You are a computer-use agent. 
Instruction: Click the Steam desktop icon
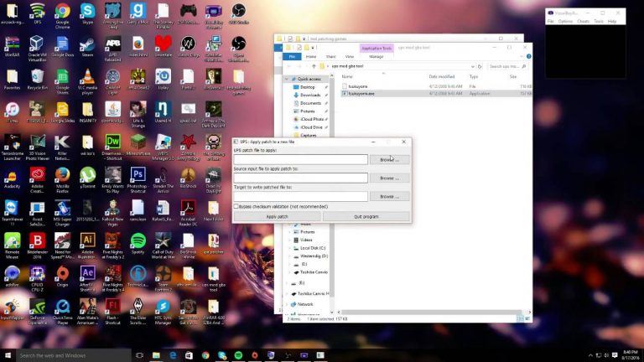[87, 44]
